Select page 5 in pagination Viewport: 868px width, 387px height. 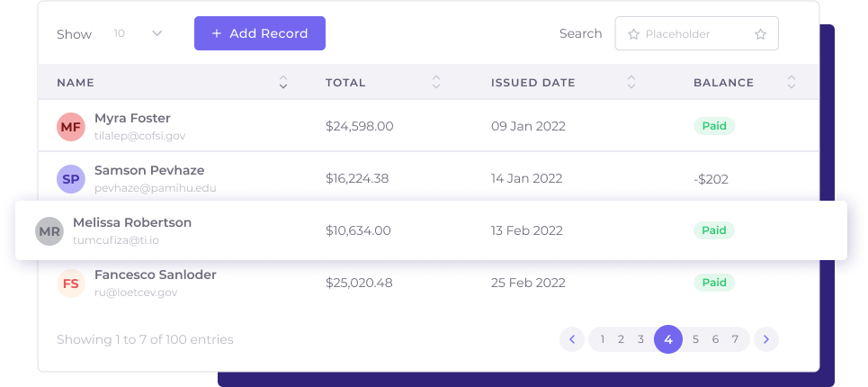pos(695,339)
